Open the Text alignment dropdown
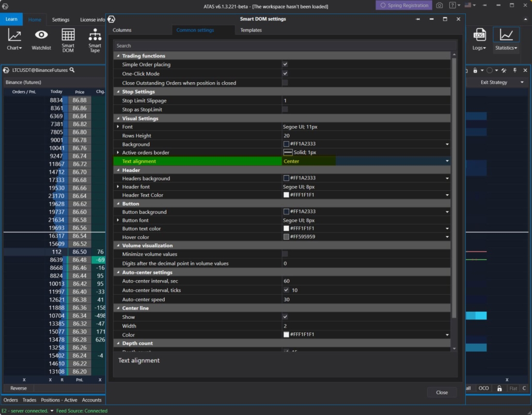Screen dimensions: 532x415 pyautogui.click(x=447, y=161)
